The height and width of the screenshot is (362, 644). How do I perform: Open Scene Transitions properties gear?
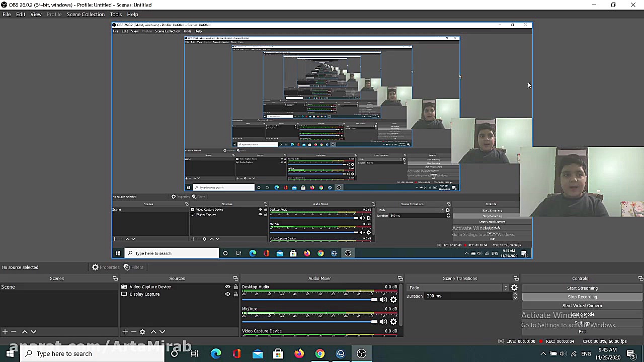click(x=514, y=288)
